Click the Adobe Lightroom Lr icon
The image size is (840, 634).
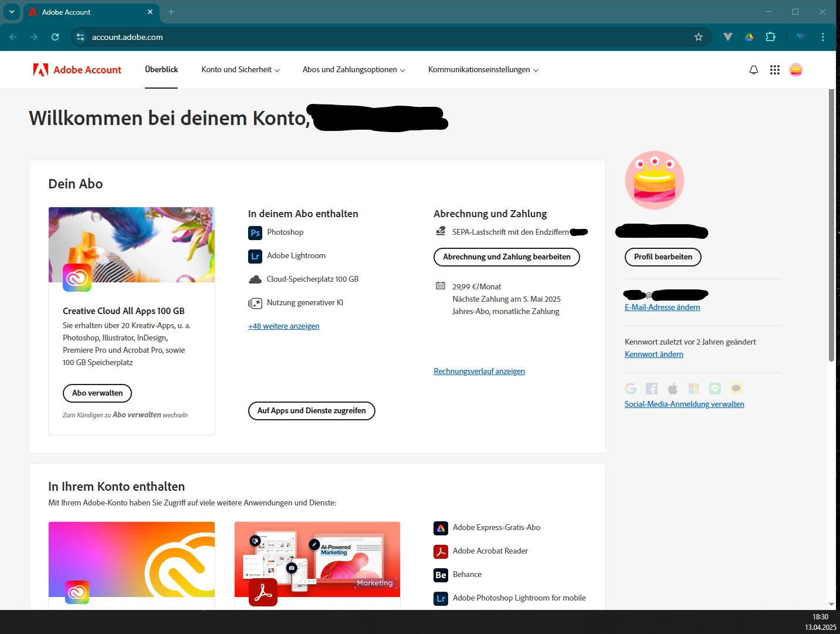255,256
